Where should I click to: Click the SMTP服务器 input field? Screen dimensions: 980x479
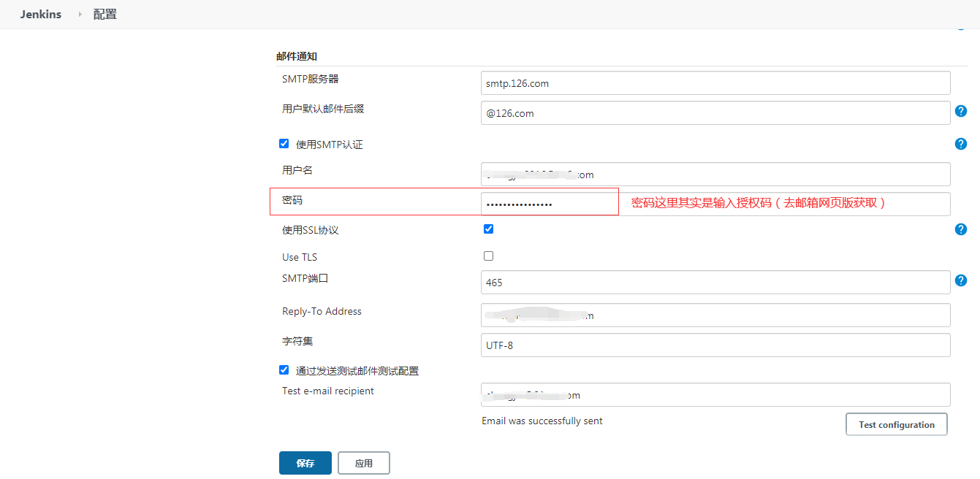click(715, 83)
